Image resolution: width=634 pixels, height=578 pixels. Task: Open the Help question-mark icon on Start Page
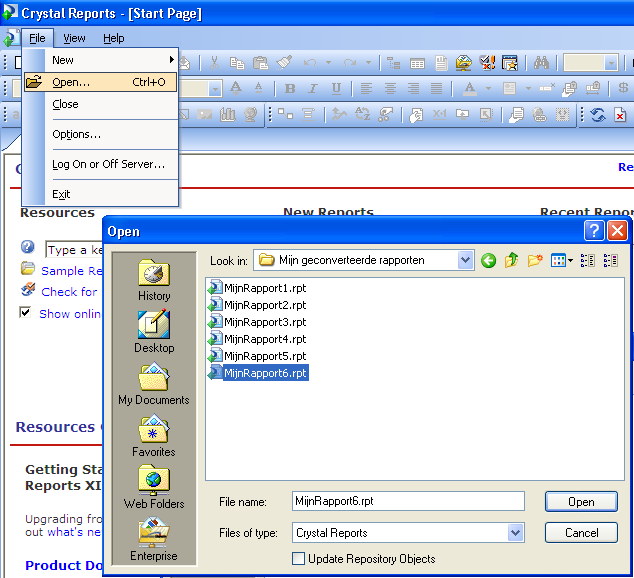pos(27,247)
